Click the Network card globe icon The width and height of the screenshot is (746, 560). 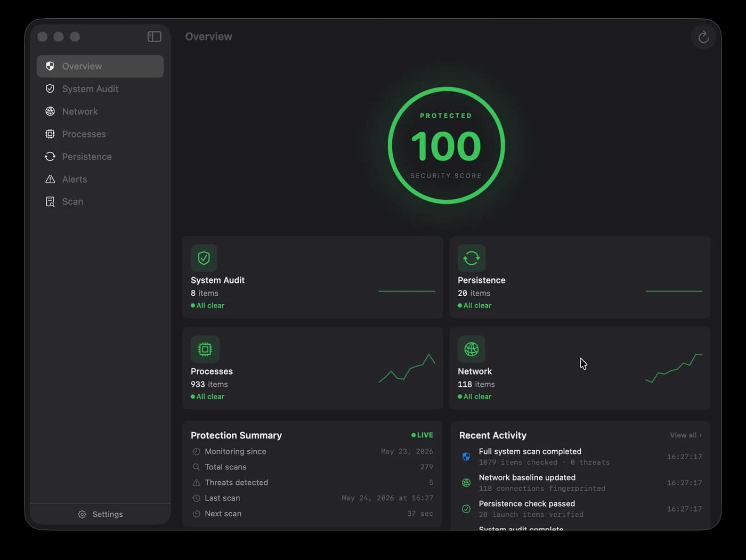(x=472, y=349)
